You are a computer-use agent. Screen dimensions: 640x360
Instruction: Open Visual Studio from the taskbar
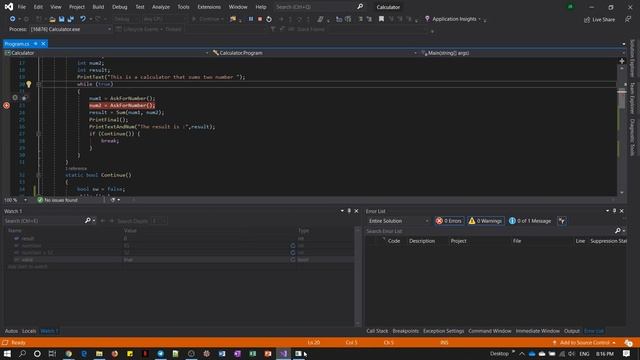(283, 353)
